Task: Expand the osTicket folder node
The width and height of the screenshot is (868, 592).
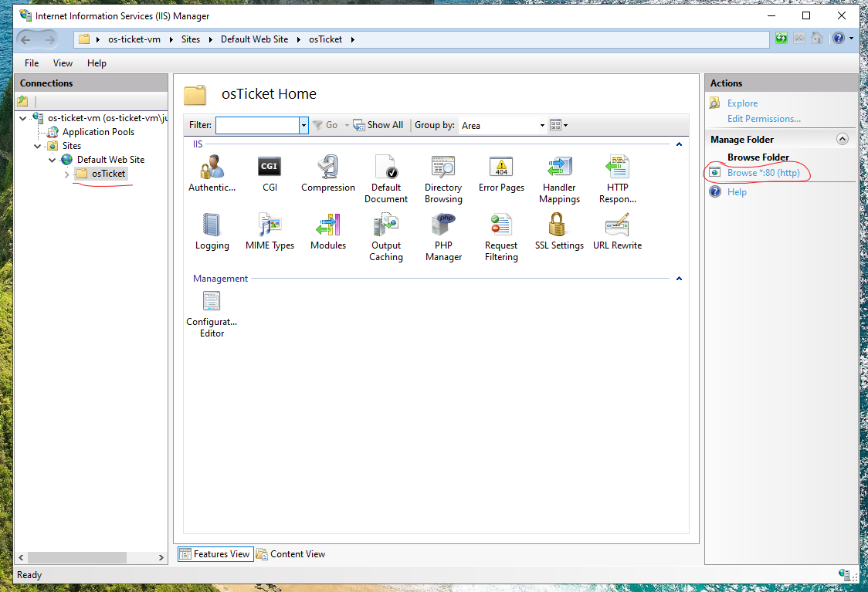Action: [x=66, y=174]
